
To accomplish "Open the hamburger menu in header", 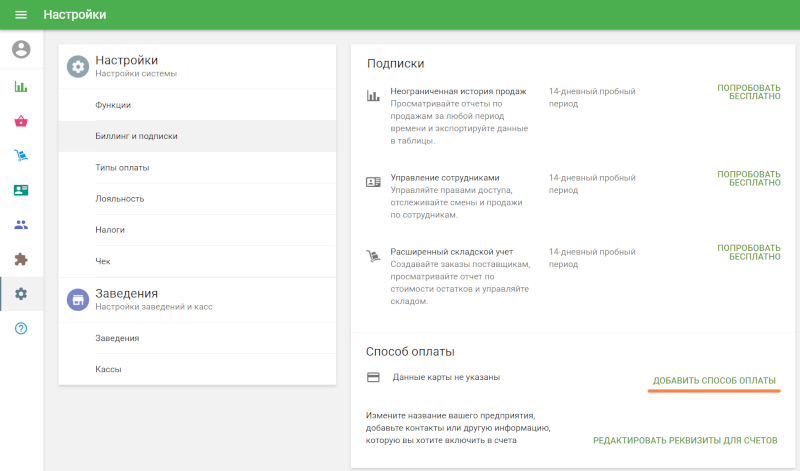I will pos(21,15).
